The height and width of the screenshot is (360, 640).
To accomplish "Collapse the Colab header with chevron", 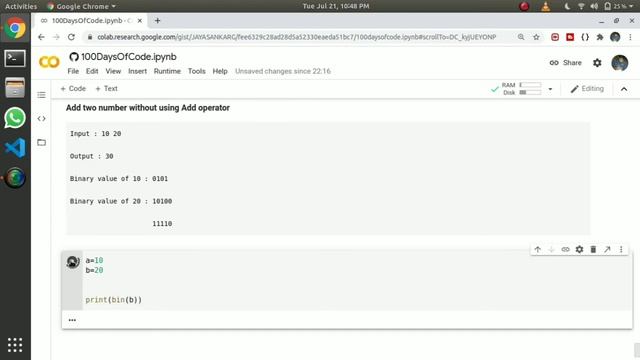I will point(624,89).
